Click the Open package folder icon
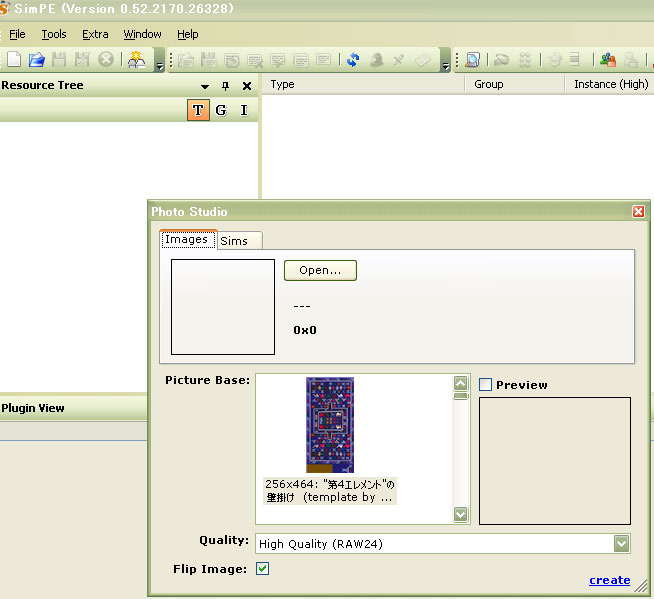 [x=37, y=60]
